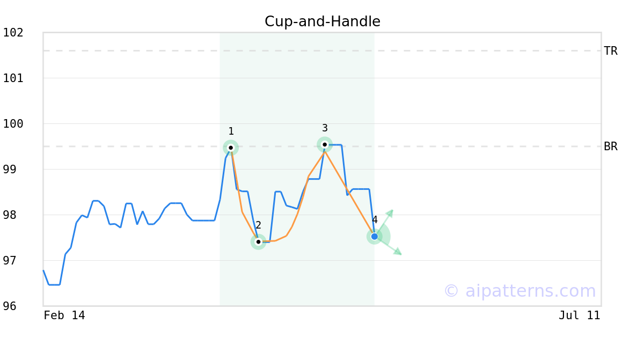Select the cup bottom point 2 marker

(x=258, y=242)
